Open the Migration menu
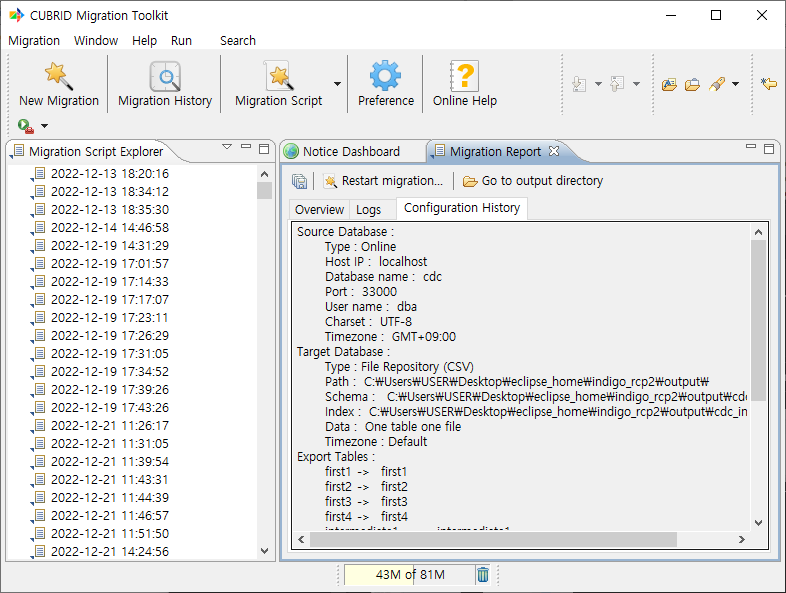786x593 pixels. tap(34, 41)
